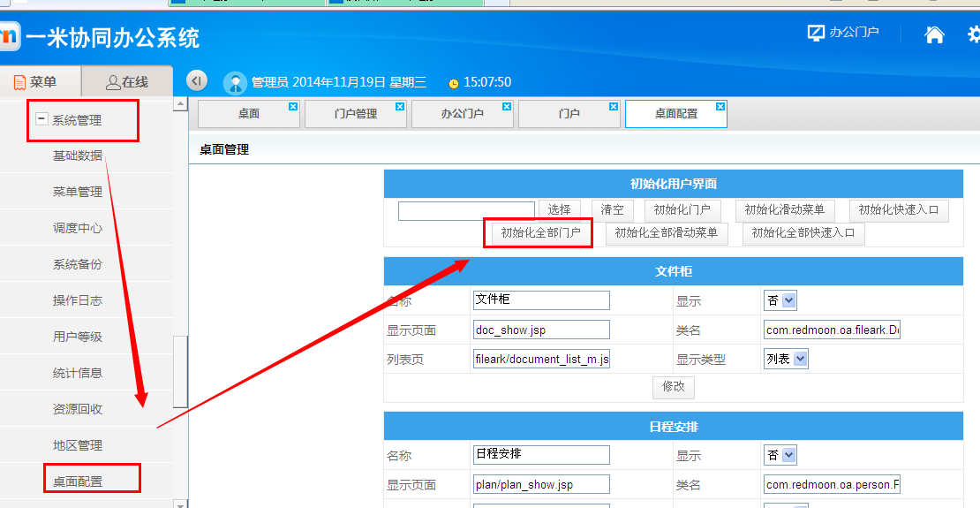Click sidebar scrollbar up arrow
Viewport: 980px width, 508px height.
180,104
